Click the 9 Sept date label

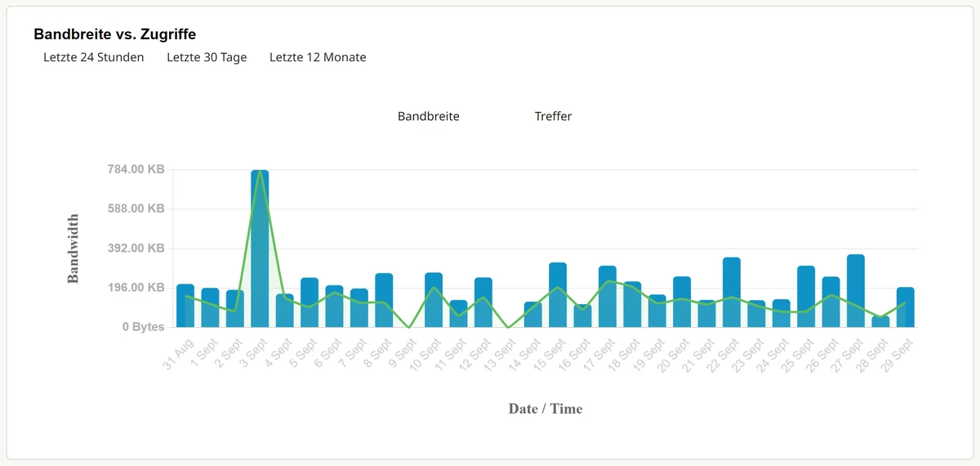[403, 355]
